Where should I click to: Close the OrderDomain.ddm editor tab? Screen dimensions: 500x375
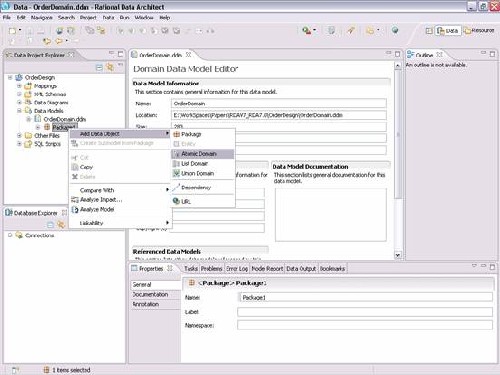188,54
